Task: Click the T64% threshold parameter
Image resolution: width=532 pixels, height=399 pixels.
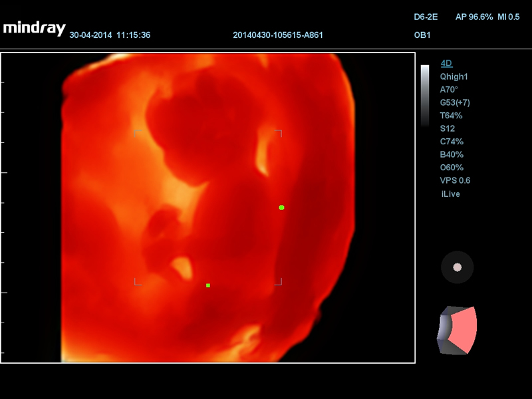Action: pos(451,116)
